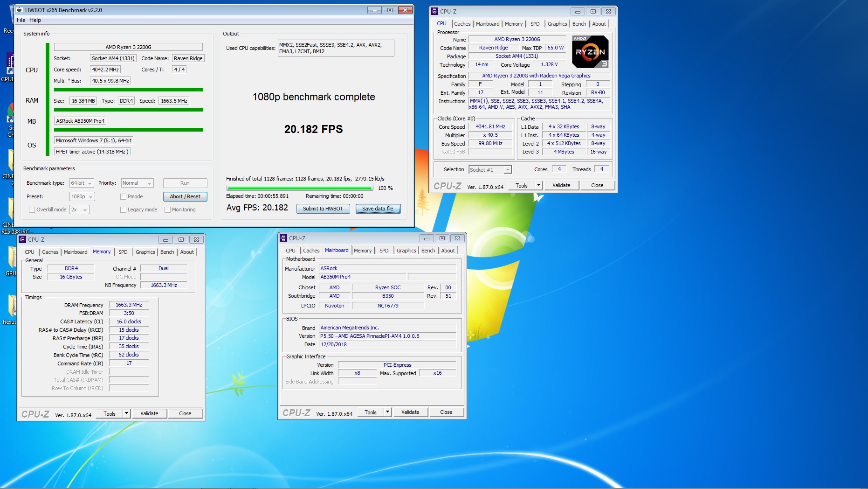Click Submit to HWBOT button

pos(323,209)
